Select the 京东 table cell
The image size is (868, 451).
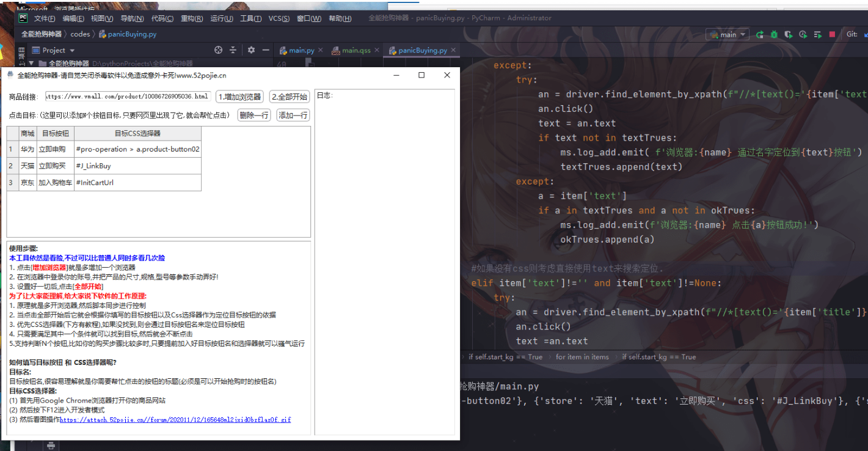pos(27,182)
